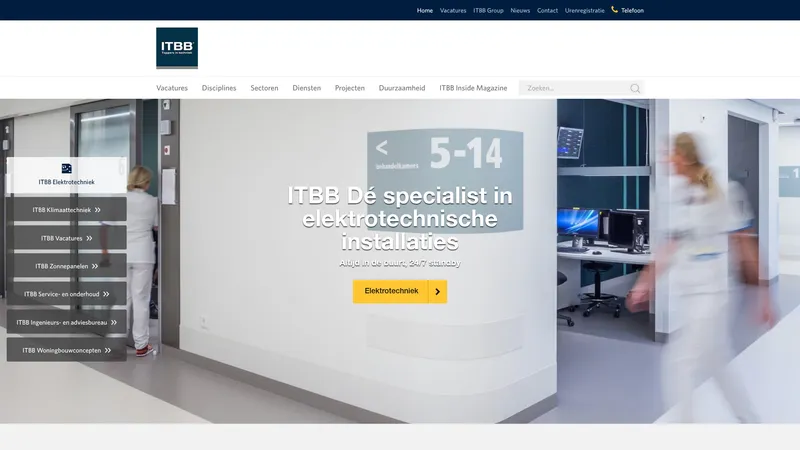Image resolution: width=800 pixels, height=450 pixels.
Task: Open the Disciplines menu
Action: pyautogui.click(x=219, y=88)
